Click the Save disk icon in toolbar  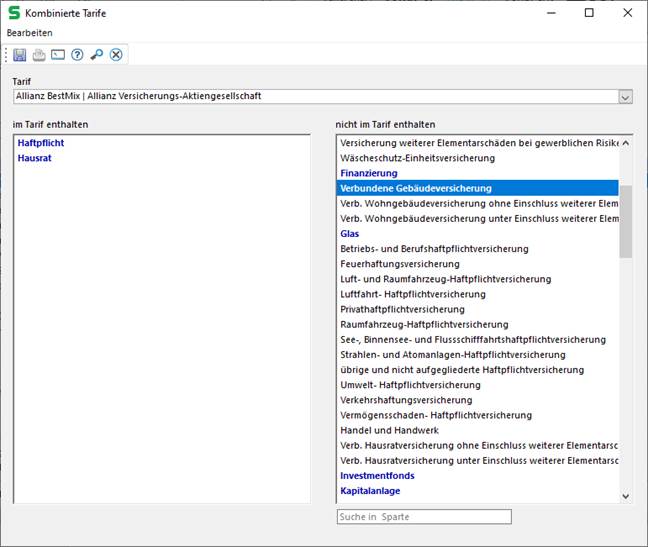[x=20, y=54]
